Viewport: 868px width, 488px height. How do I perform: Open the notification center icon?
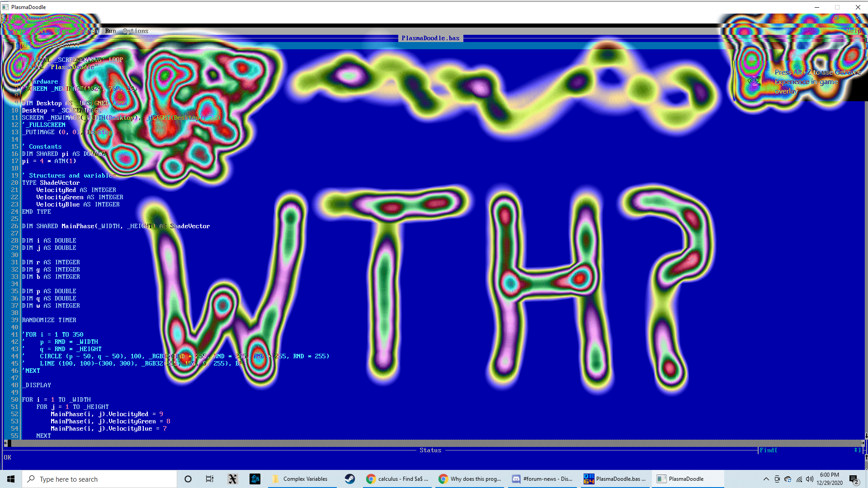pos(854,479)
